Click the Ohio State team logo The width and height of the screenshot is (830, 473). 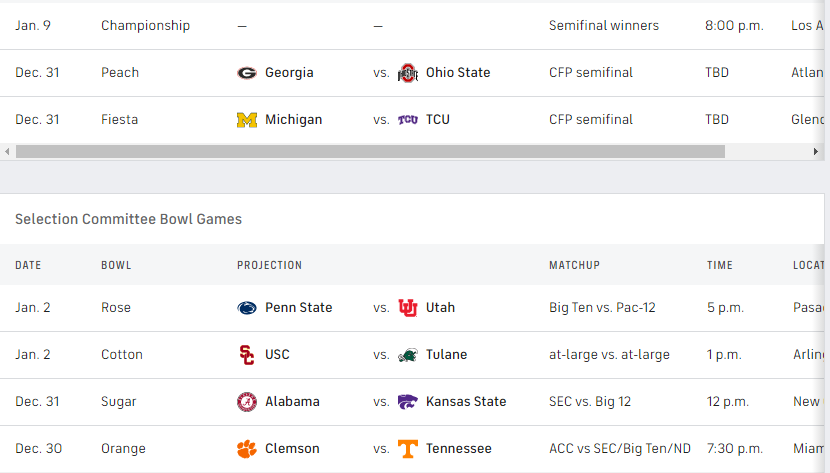pyautogui.click(x=408, y=73)
